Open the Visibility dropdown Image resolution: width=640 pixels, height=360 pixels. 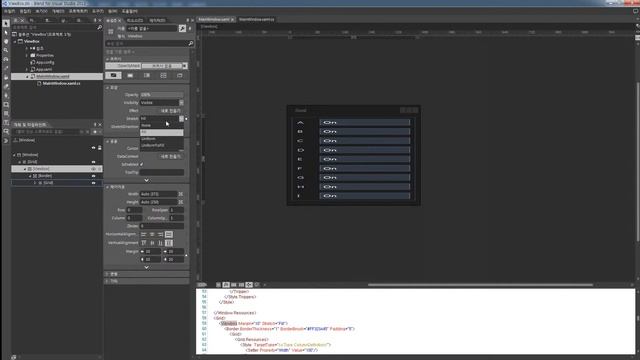click(x=162, y=103)
